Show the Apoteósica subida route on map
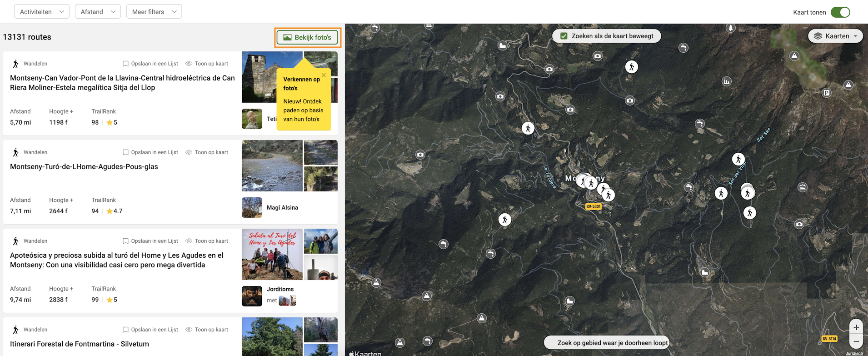Screen dimensions: 868x356 coord(207,241)
